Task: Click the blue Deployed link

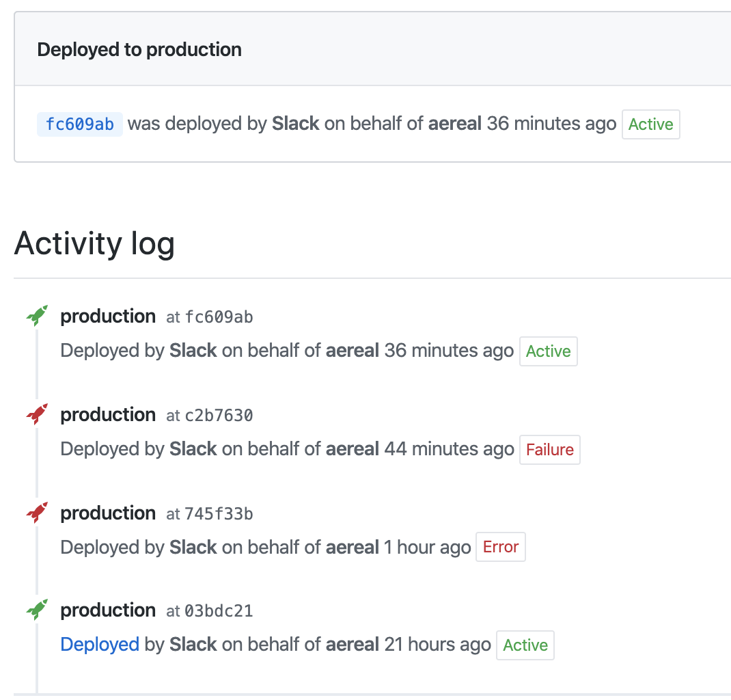Action: (x=100, y=645)
